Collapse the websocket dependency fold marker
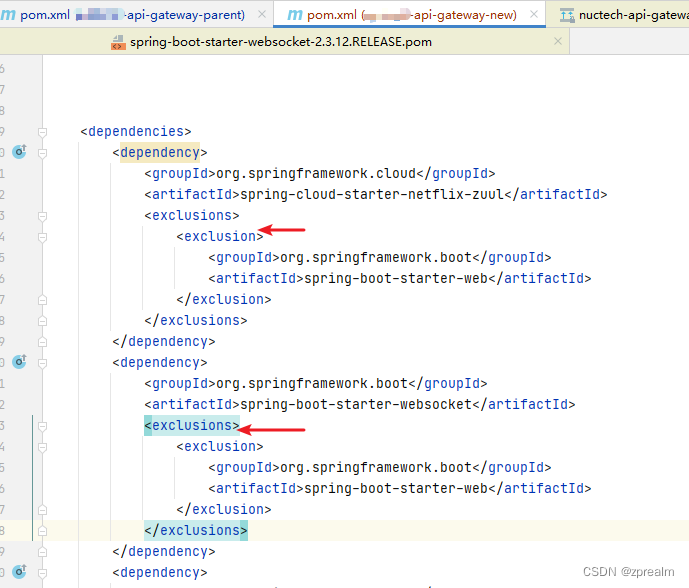The height and width of the screenshot is (588, 689). [43, 363]
